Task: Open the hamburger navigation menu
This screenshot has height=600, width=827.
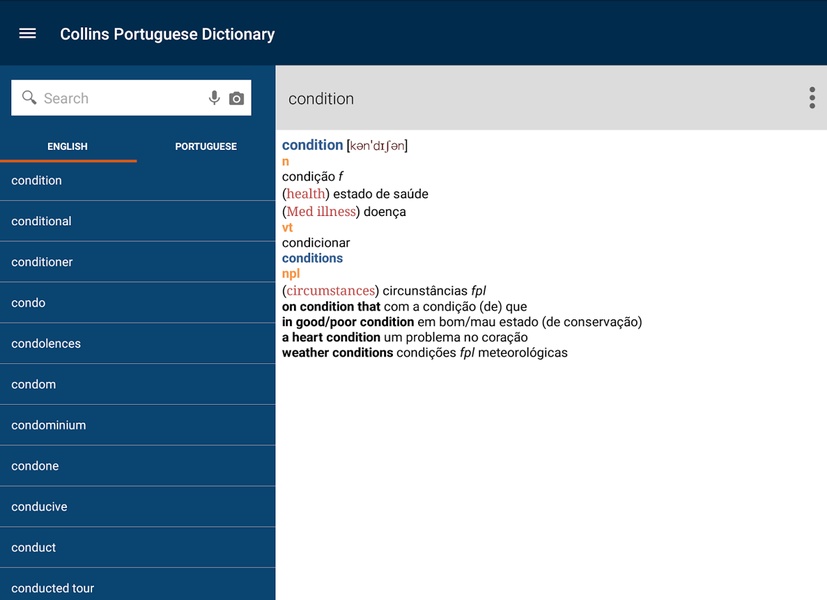Action: pyautogui.click(x=27, y=34)
